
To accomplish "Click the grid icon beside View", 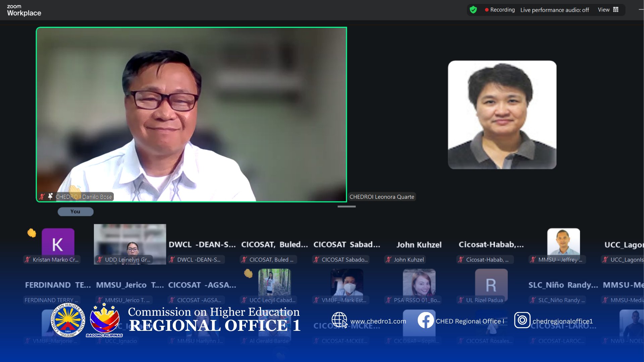I will (616, 10).
